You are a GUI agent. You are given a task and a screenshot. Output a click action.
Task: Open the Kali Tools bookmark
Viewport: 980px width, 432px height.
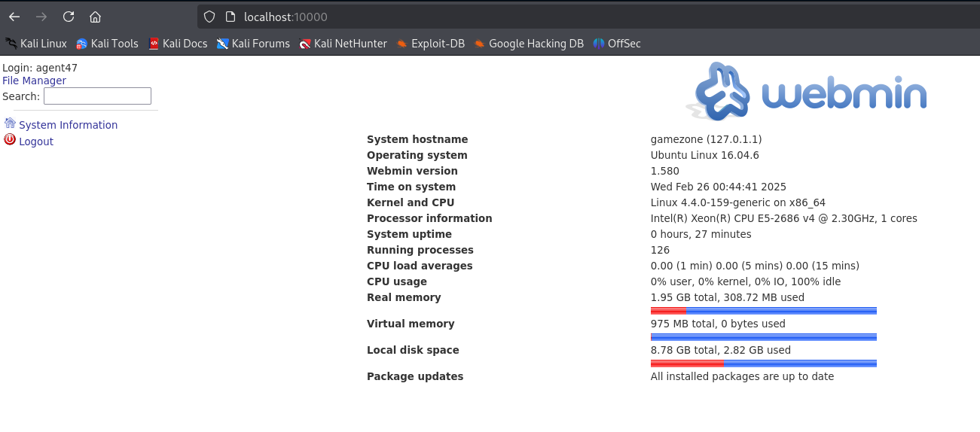coord(107,44)
